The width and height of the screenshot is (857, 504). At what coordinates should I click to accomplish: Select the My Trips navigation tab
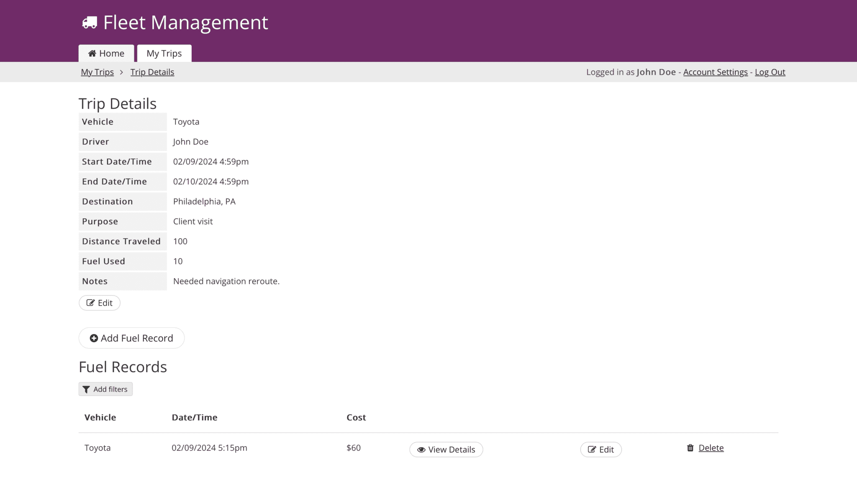pyautogui.click(x=164, y=53)
